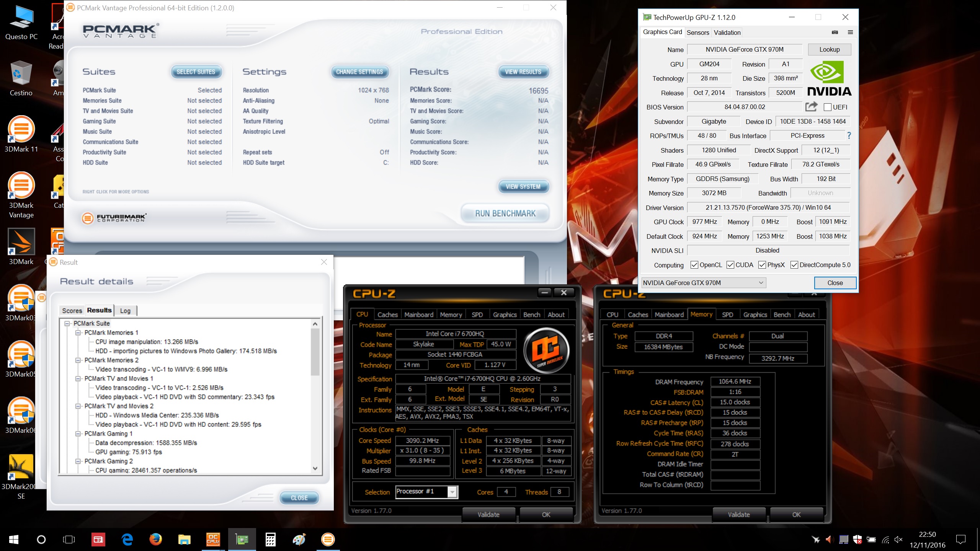Open Calculator from taskbar
Image resolution: width=980 pixels, height=551 pixels.
coord(270,540)
